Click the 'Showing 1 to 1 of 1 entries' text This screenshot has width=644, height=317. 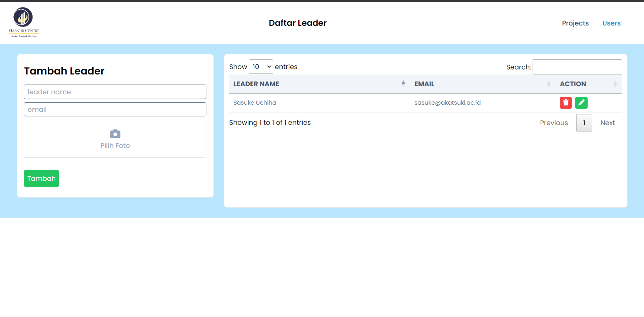tap(270, 122)
